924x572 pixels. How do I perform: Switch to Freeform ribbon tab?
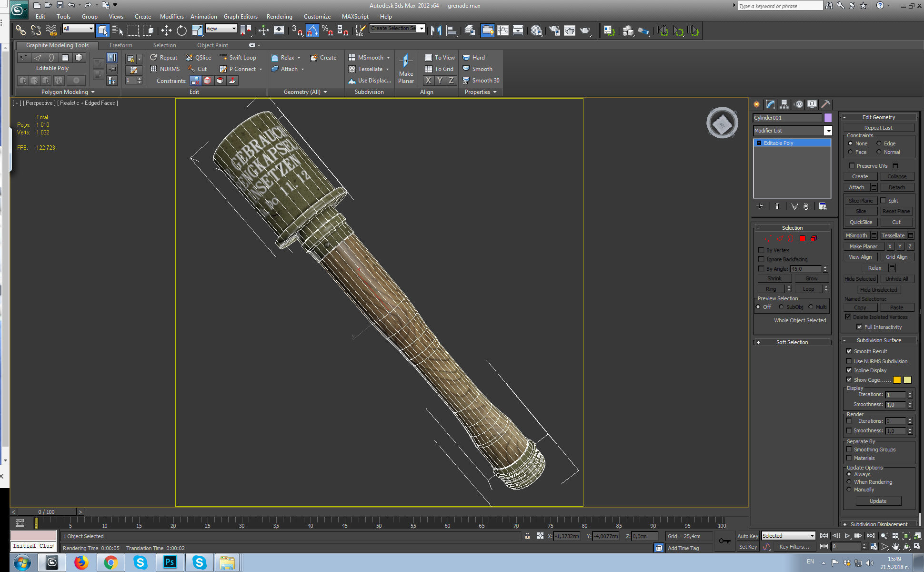tap(121, 45)
